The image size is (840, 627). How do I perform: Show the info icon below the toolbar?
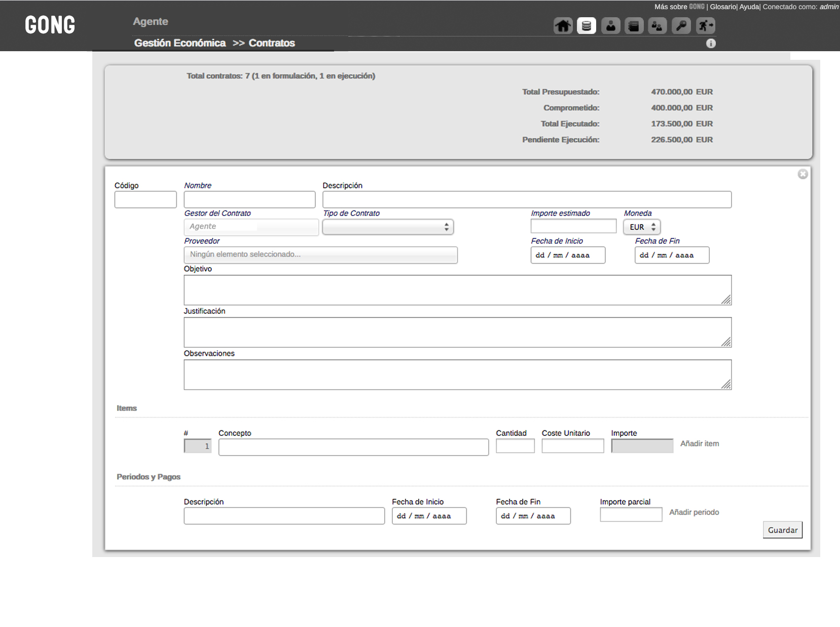711,44
